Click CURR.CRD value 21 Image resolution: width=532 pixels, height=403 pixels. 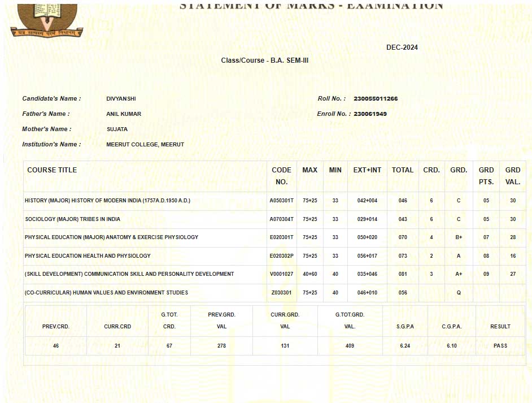point(117,346)
